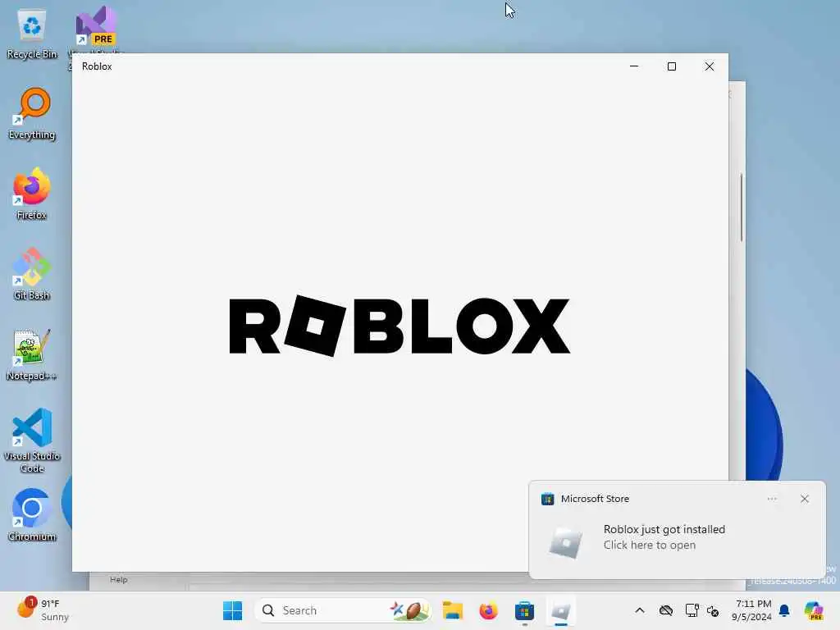Click the Microsoft Store notification header icon
Screen dimensions: 840x630
click(x=547, y=499)
